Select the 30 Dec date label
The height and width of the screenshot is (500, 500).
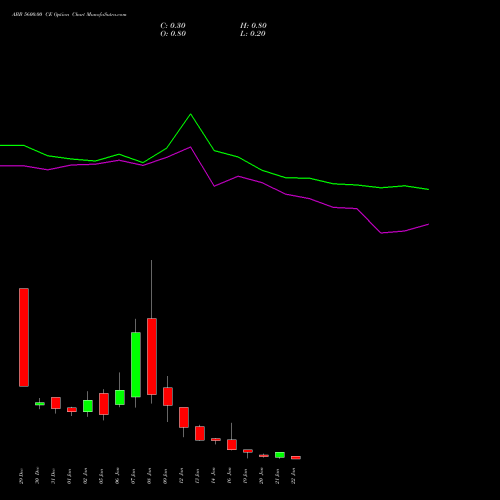click(37, 476)
